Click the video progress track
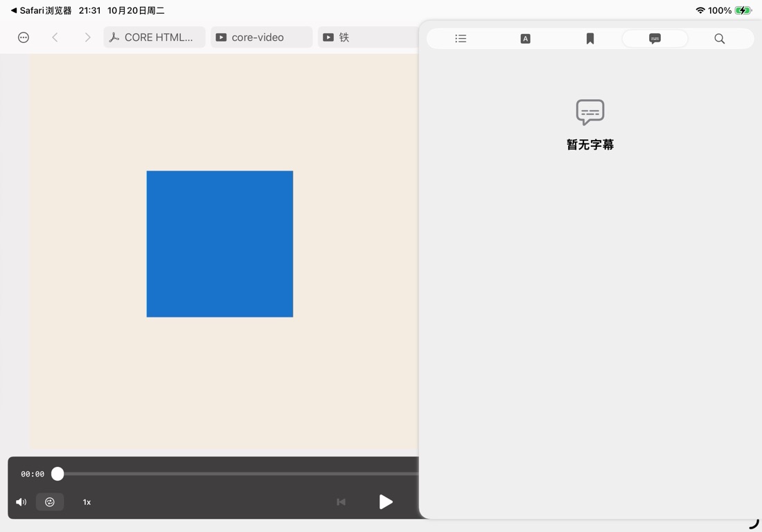The image size is (762, 532). [x=238, y=474]
